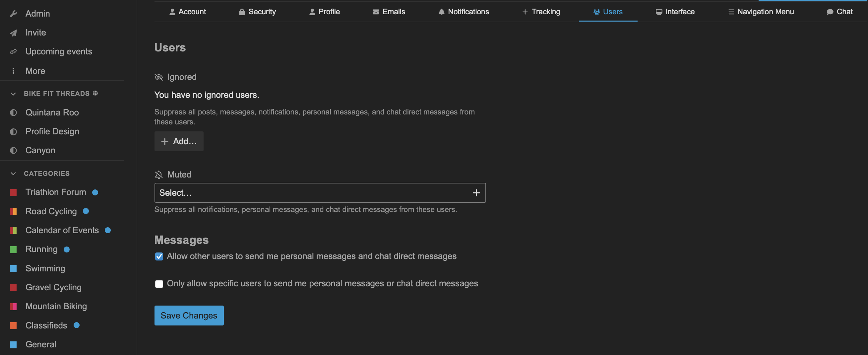The width and height of the screenshot is (868, 355).
Task: Collapse the Bike Fit Threads section
Action: (14, 94)
